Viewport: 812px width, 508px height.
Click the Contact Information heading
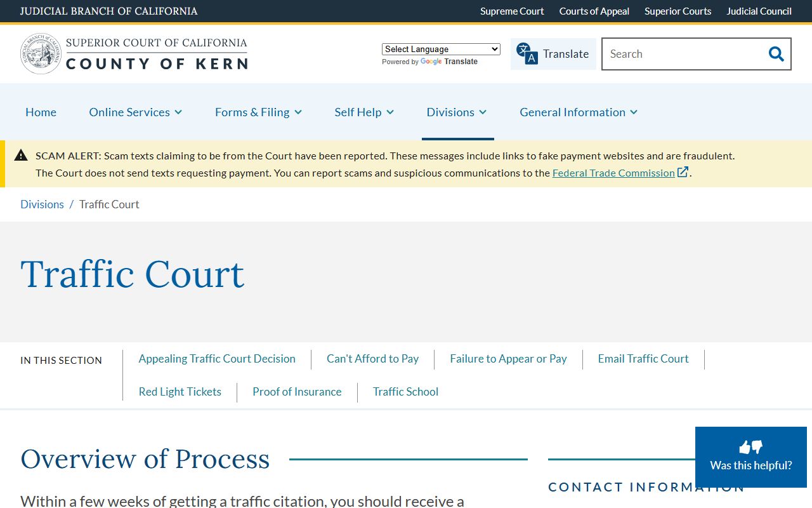tap(646, 487)
